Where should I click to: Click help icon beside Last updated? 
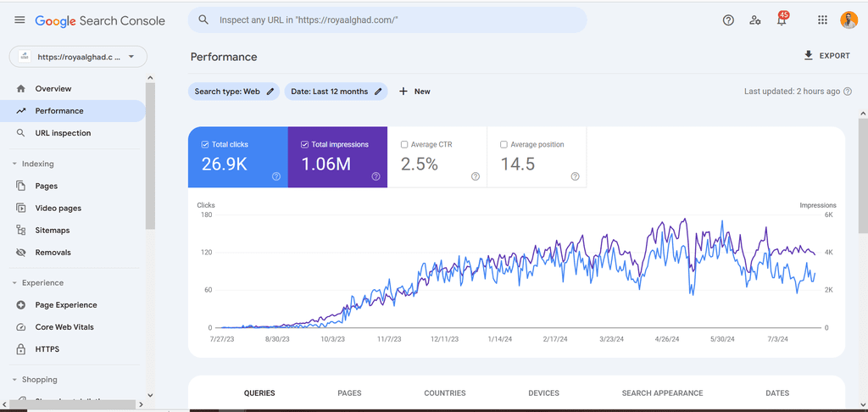pyautogui.click(x=848, y=92)
